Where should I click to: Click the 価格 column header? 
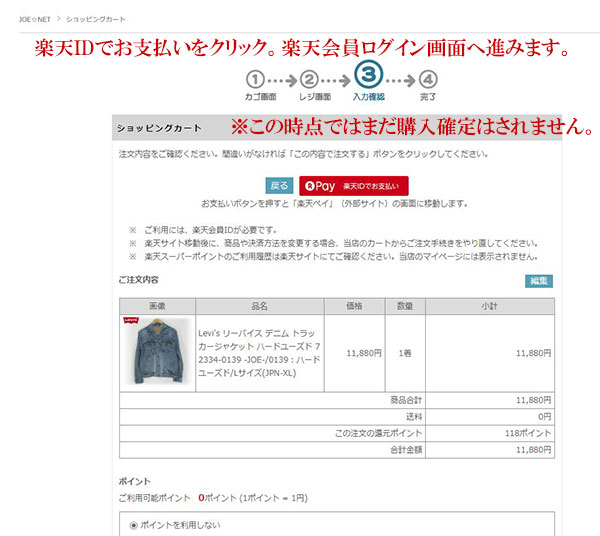[x=354, y=306]
